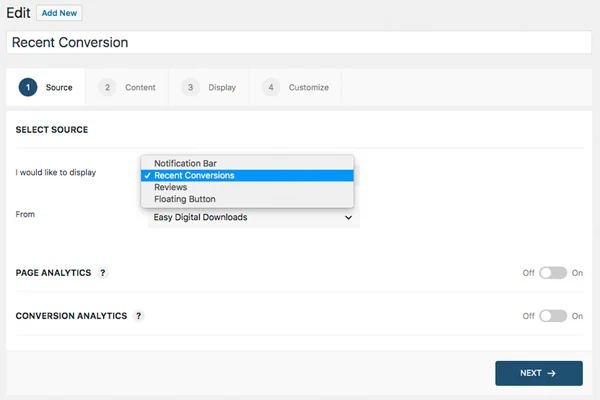
Task: Expand the Easy Digital Downloads dropdown
Action: pos(253,217)
